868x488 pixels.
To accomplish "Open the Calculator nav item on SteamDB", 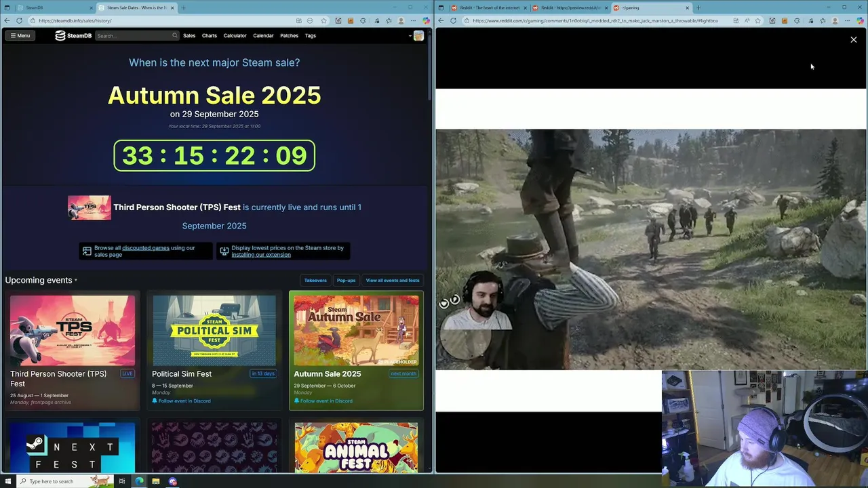I will point(235,35).
